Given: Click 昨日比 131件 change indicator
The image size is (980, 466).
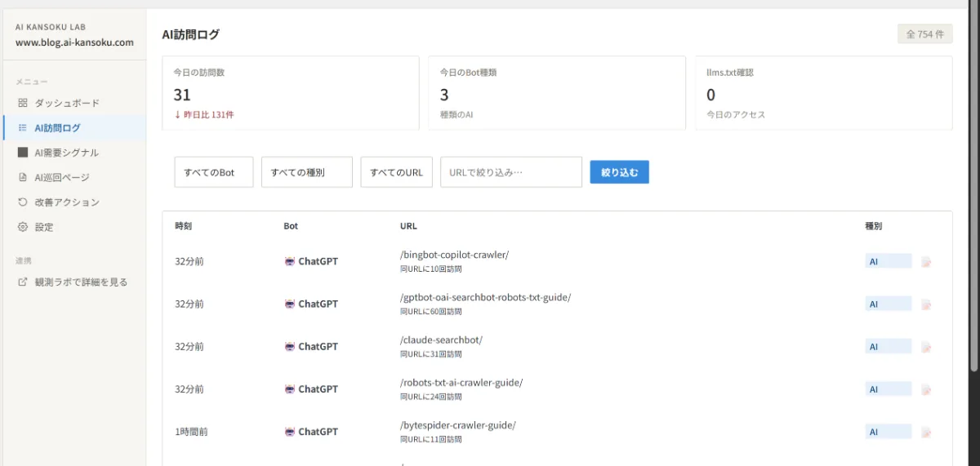Looking at the screenshot, I should pyautogui.click(x=204, y=115).
